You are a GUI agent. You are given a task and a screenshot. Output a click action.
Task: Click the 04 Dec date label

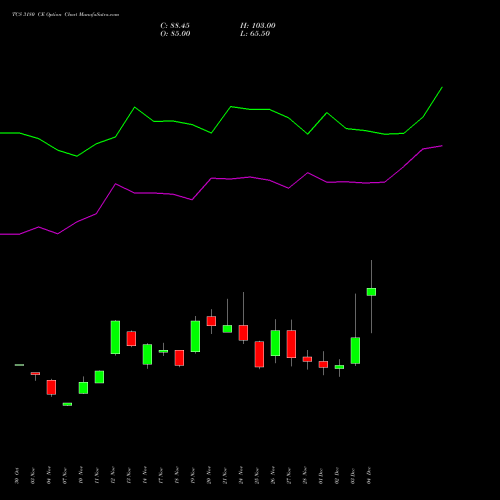369,476
